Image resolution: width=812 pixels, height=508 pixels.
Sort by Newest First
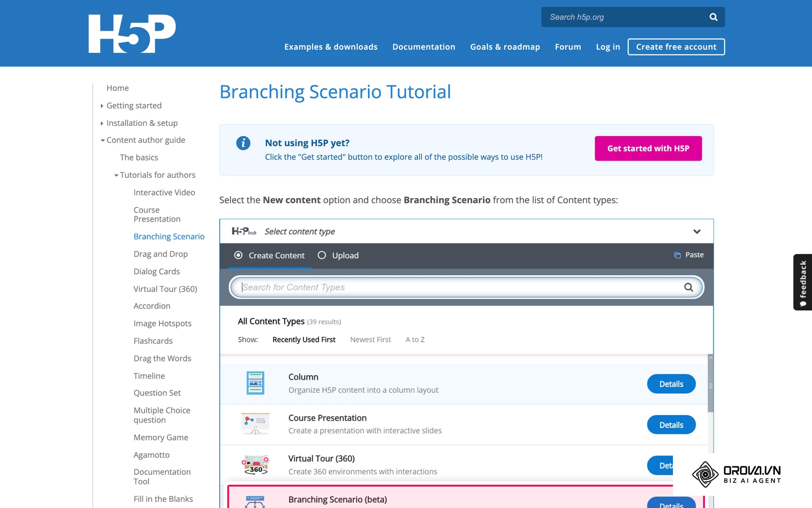pos(370,339)
